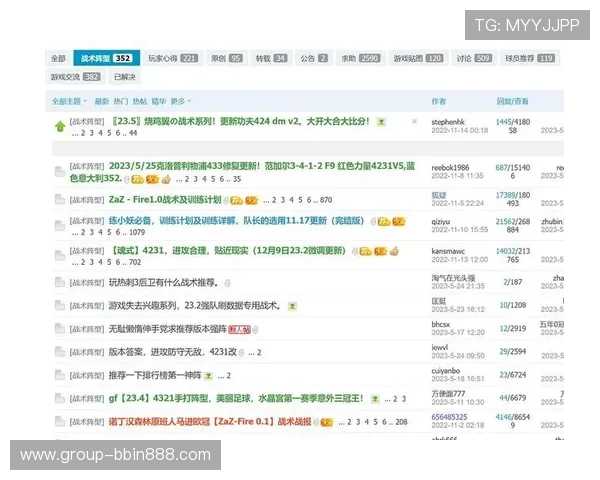Open thread 【23.5】烧鸡翼の战术系列
The height and width of the screenshot is (480, 600).
tap(241, 121)
